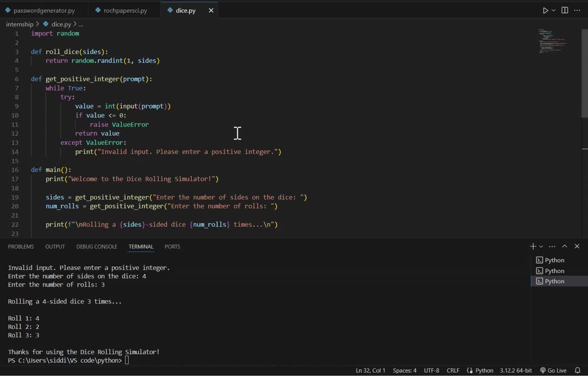
Task: Close the dice.py tab
Action: [x=211, y=10]
